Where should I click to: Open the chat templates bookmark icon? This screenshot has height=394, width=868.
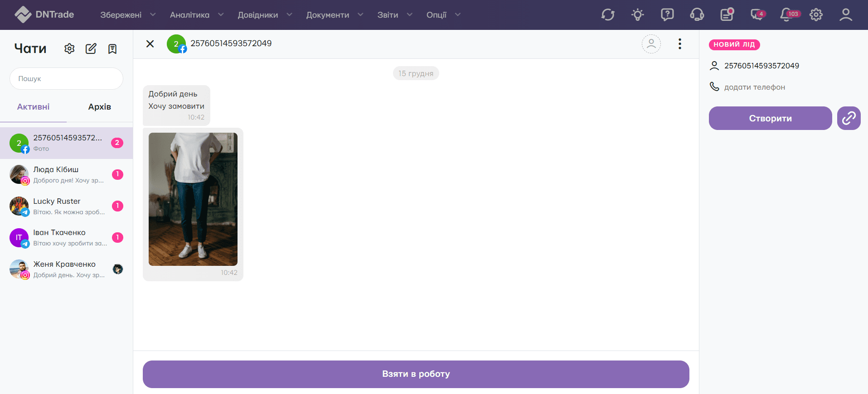(x=112, y=48)
